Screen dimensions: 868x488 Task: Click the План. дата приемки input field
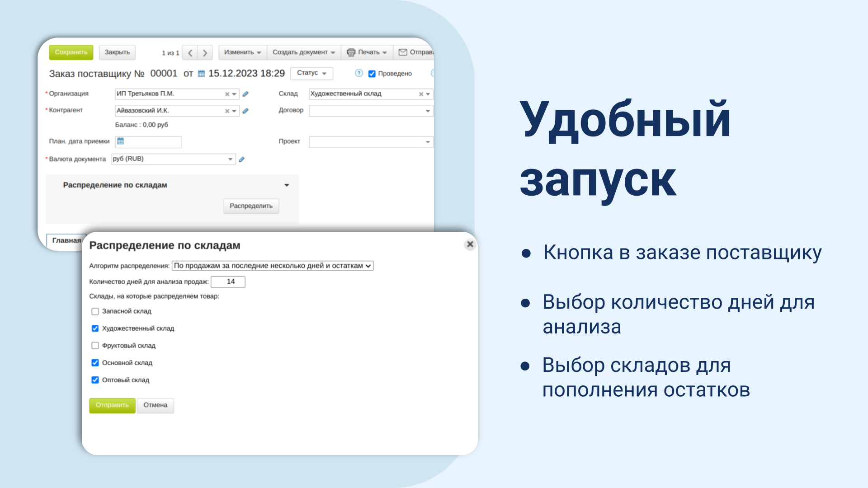pos(148,142)
